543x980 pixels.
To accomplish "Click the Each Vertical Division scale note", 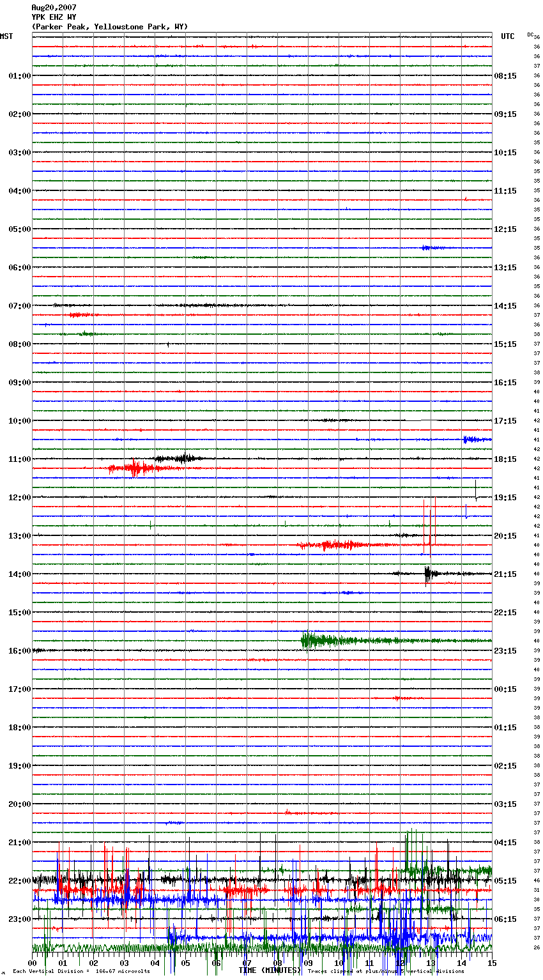I will click(81, 972).
